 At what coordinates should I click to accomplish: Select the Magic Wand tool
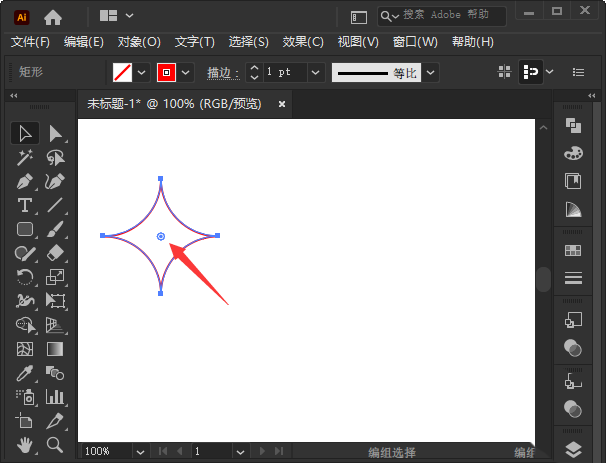tap(25, 158)
